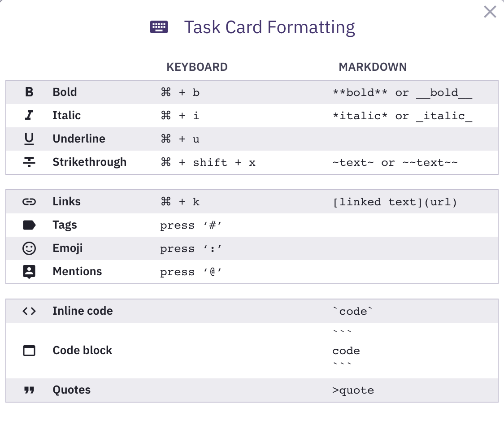This screenshot has width=504, height=425.
Task: Click the keyboard icon beside the title
Action: (159, 27)
